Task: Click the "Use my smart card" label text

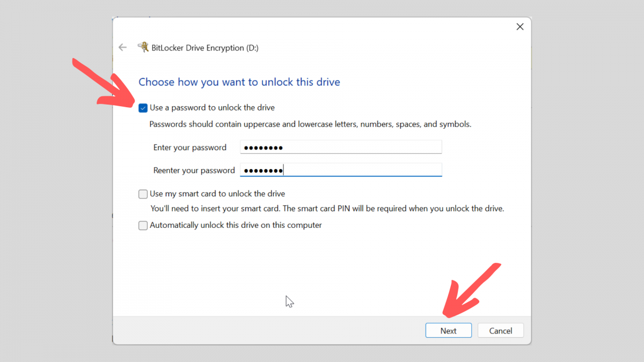Action: (217, 194)
